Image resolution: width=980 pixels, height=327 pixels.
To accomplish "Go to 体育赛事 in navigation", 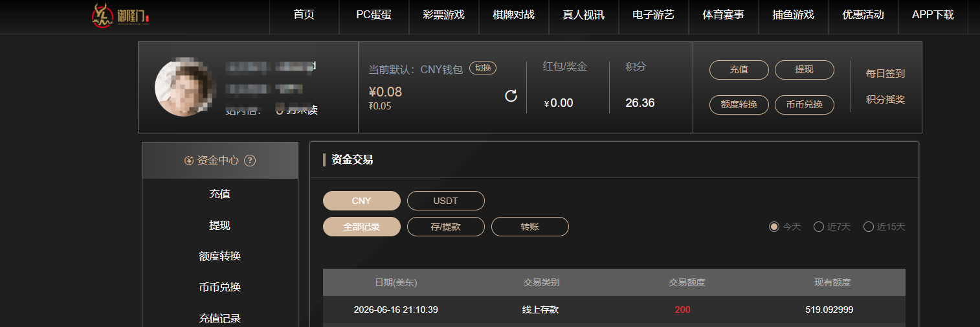I will (x=724, y=15).
